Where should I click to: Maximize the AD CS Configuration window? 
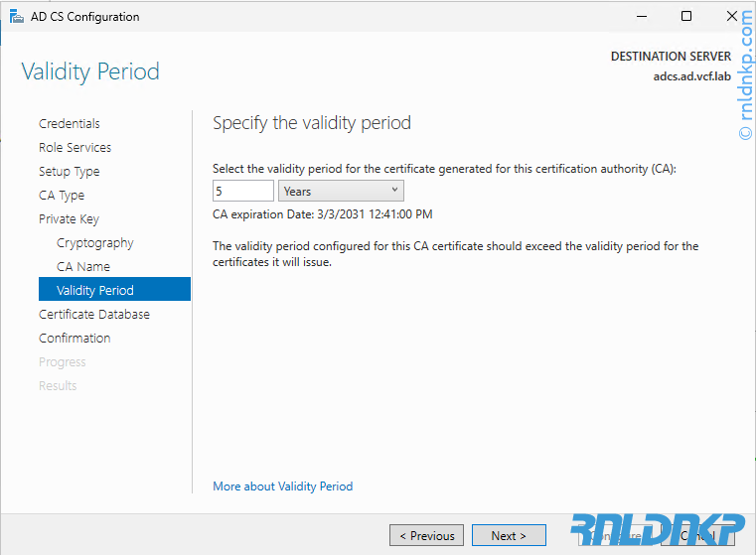pyautogui.click(x=686, y=16)
